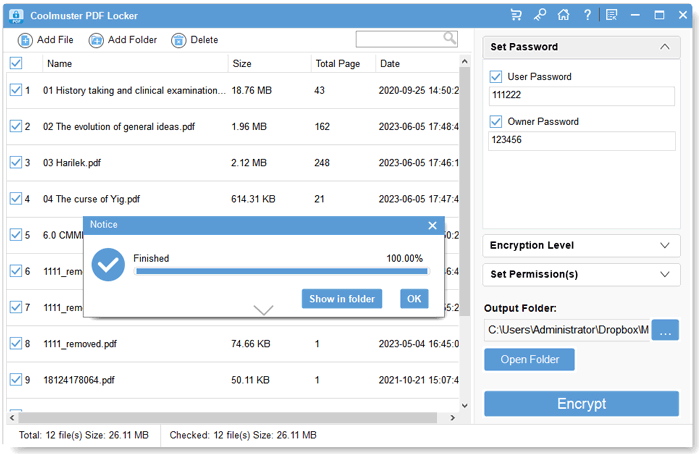Click the Output Folder path field
This screenshot has height=454, width=700.
click(x=567, y=330)
